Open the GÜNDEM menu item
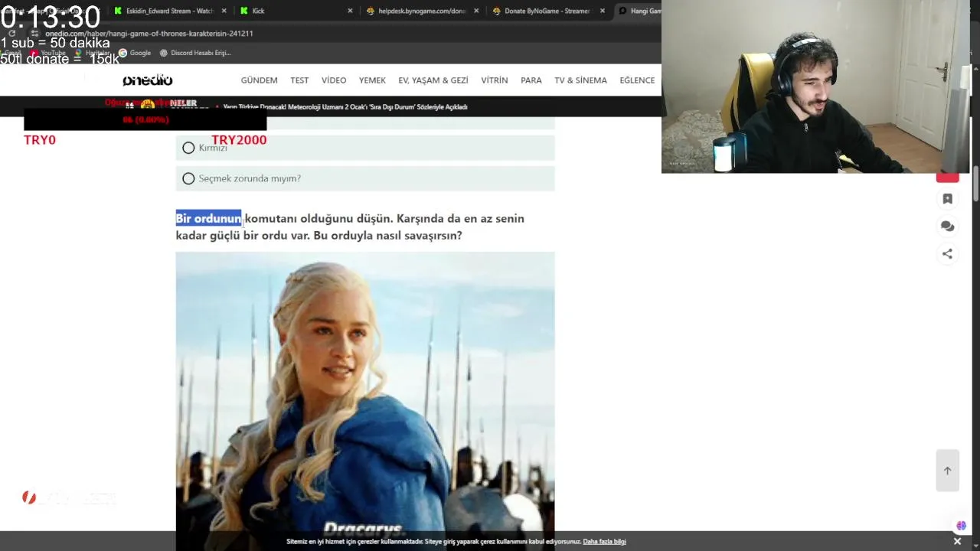 point(259,80)
